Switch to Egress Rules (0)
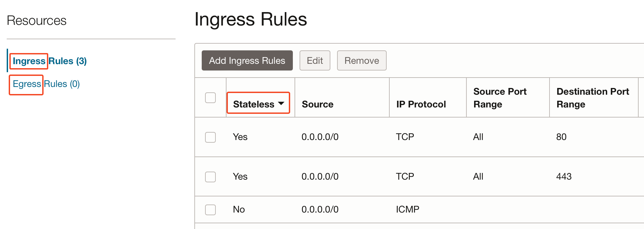The height and width of the screenshot is (229, 644). click(x=46, y=84)
